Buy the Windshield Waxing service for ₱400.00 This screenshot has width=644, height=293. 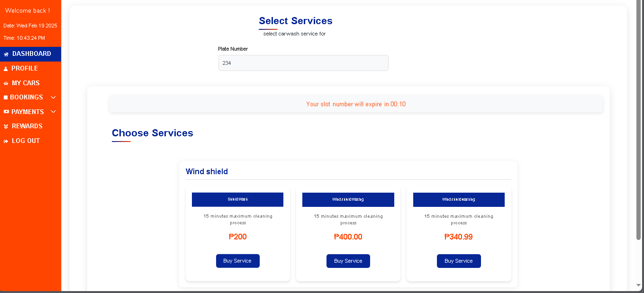(348, 261)
